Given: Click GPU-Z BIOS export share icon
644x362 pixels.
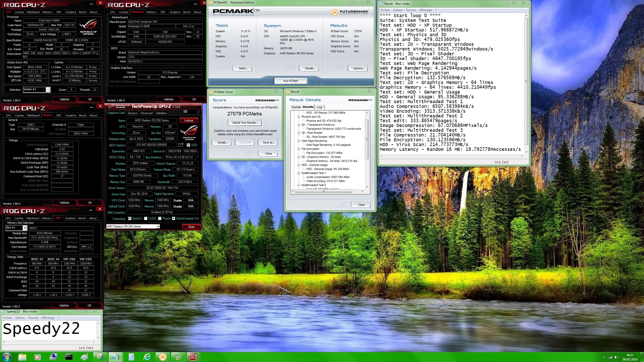Looking at the screenshot, I should click(181, 145).
